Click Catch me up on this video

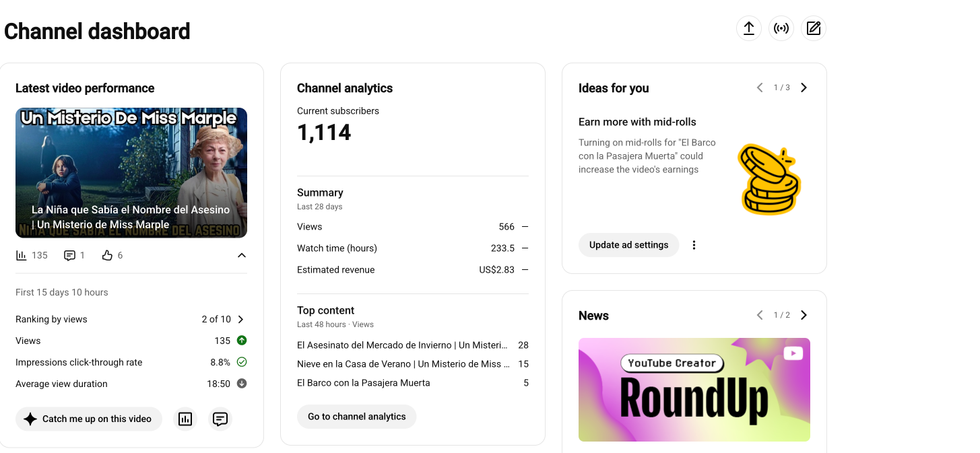pyautogui.click(x=89, y=419)
